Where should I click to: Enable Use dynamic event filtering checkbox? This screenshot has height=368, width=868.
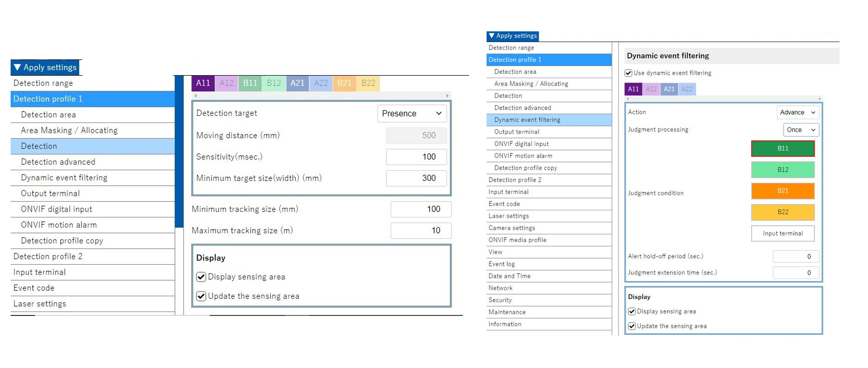pyautogui.click(x=628, y=73)
